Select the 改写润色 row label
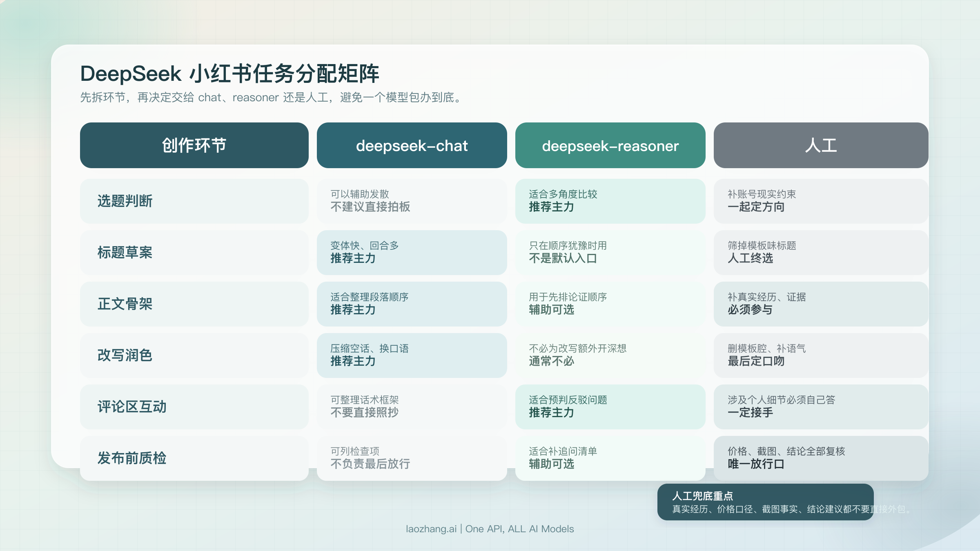 point(194,355)
